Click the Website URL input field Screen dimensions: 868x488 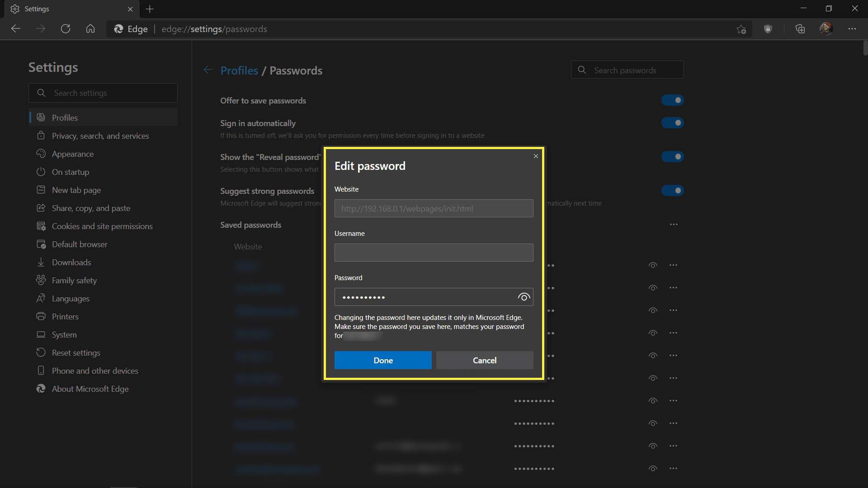[x=434, y=208]
